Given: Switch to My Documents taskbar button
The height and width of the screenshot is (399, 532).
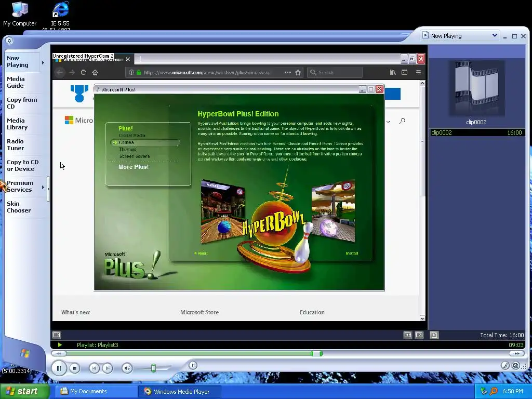Looking at the screenshot, I should 95,391.
